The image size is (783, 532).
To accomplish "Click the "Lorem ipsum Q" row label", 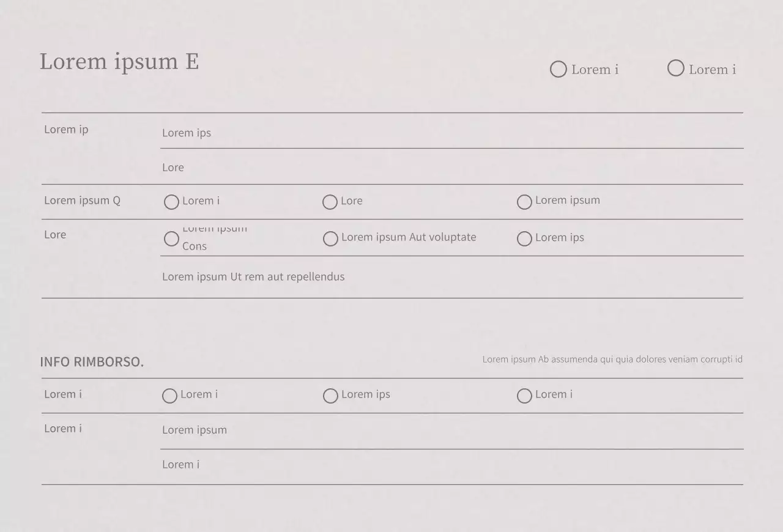I will [82, 201].
